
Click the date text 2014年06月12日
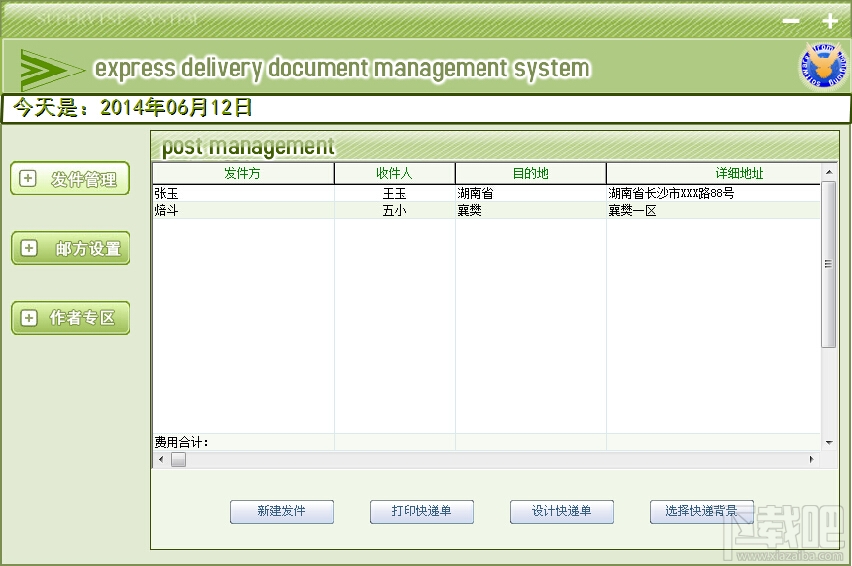tap(176, 108)
